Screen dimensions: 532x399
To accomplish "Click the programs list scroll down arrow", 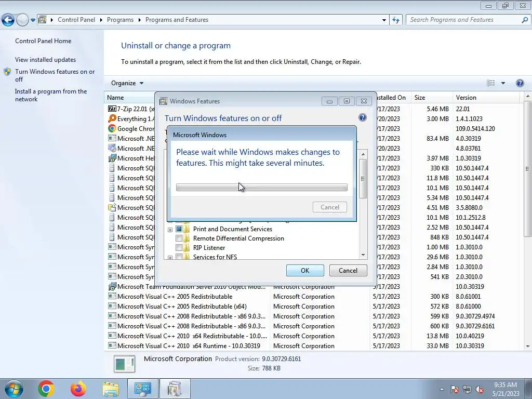I will pyautogui.click(x=528, y=347).
